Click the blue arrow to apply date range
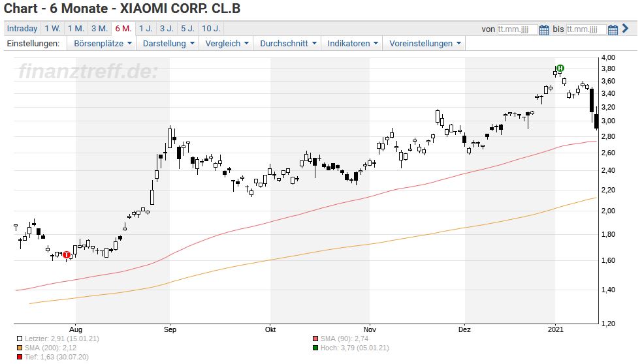This screenshot has width=642, height=364. click(x=625, y=28)
